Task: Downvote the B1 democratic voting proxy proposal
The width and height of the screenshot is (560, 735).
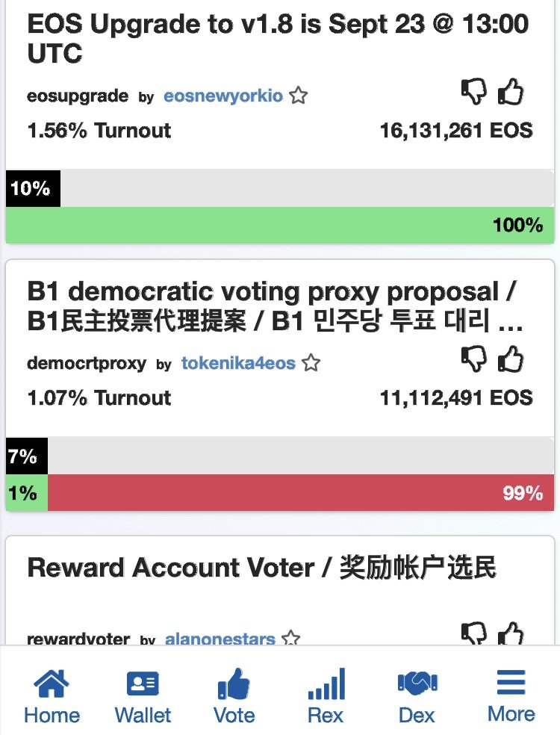Action: click(x=474, y=361)
